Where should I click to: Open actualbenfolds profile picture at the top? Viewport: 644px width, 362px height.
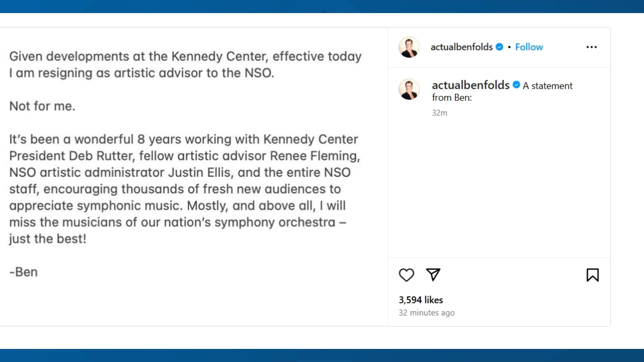click(409, 47)
